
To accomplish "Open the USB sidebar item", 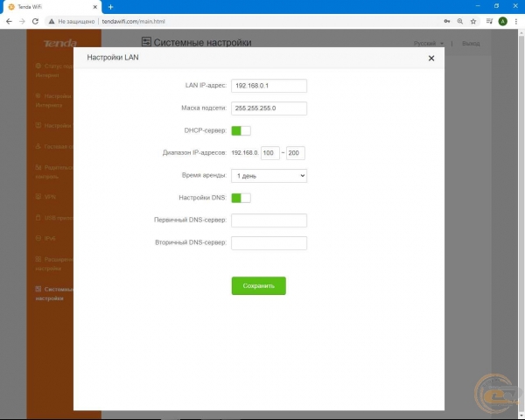I will [54, 218].
